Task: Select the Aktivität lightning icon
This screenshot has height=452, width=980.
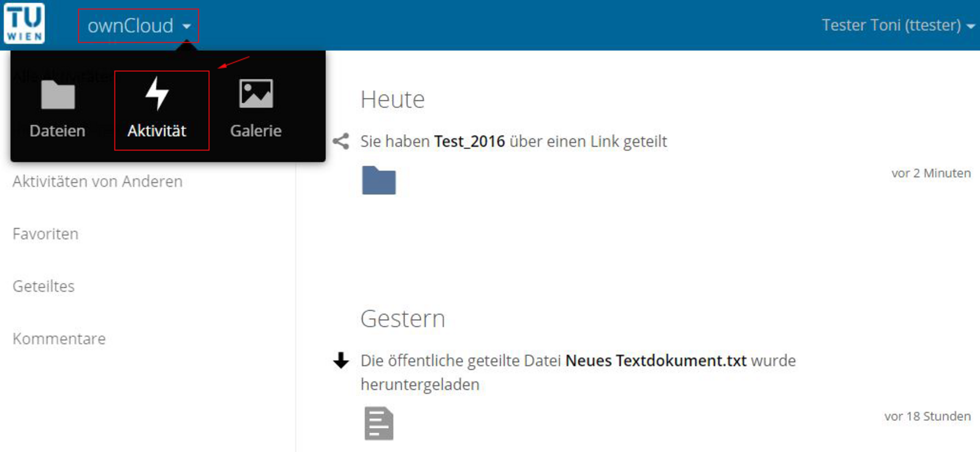Action: [x=157, y=94]
